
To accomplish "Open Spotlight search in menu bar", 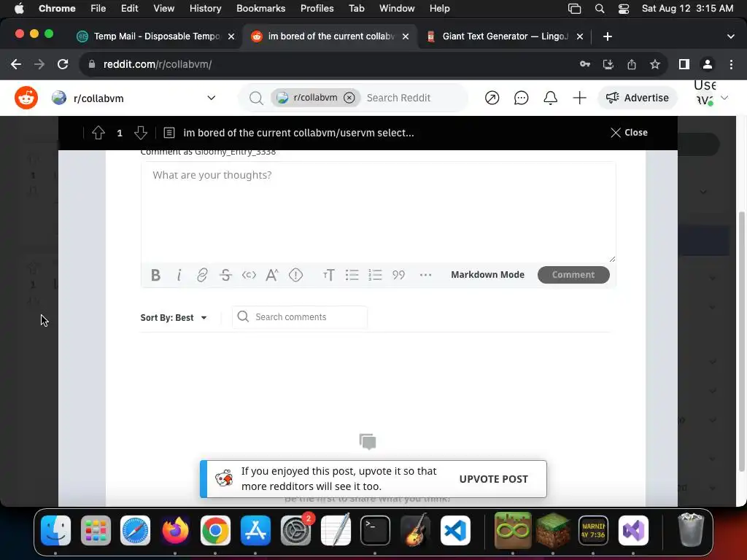I will 600,9.
